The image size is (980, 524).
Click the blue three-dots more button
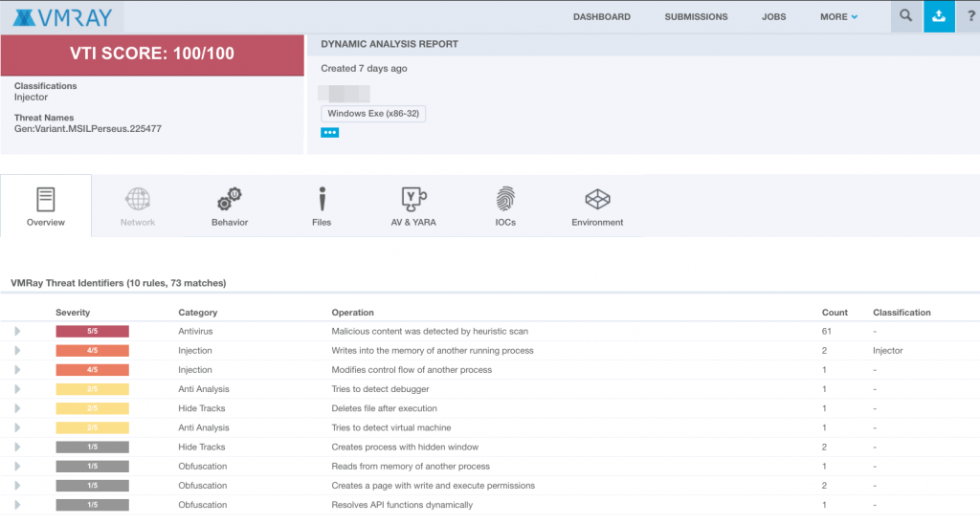pos(329,132)
